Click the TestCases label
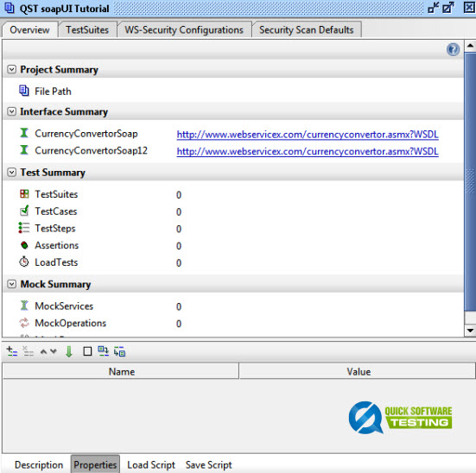This screenshot has width=476, height=473. (56, 211)
